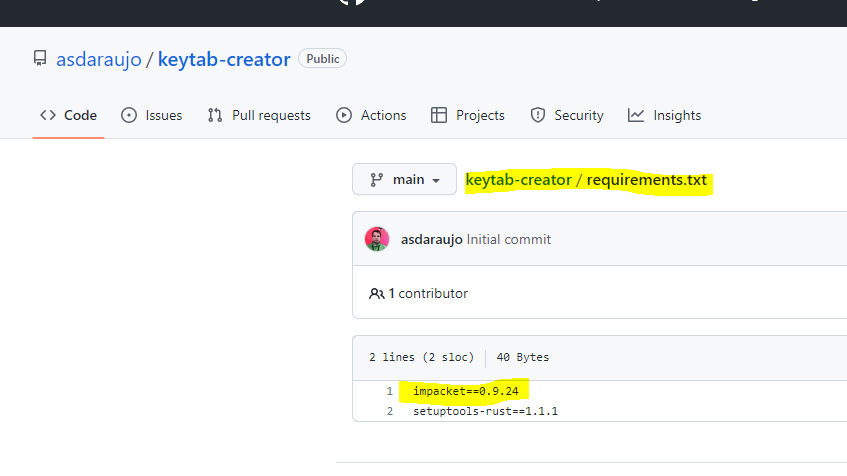Click the Actions play icon

click(344, 115)
